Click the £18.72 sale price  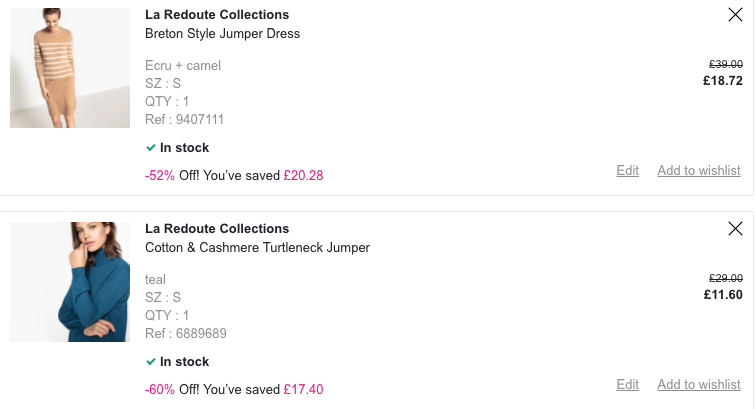coord(722,81)
